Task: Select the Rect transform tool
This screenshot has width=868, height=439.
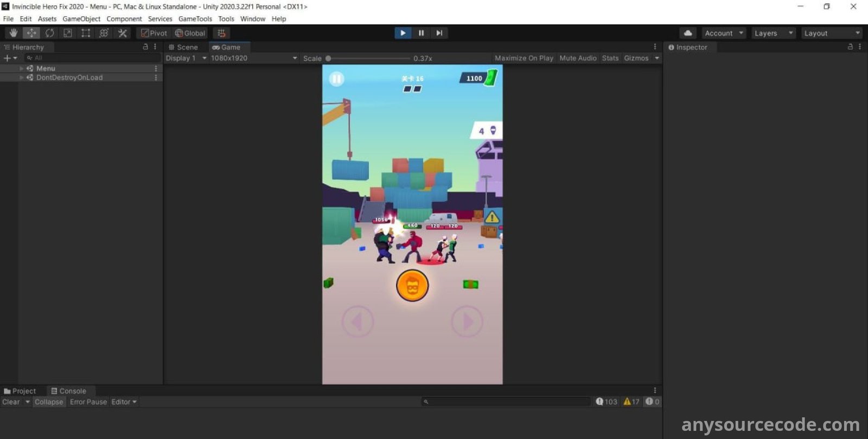Action: 86,33
